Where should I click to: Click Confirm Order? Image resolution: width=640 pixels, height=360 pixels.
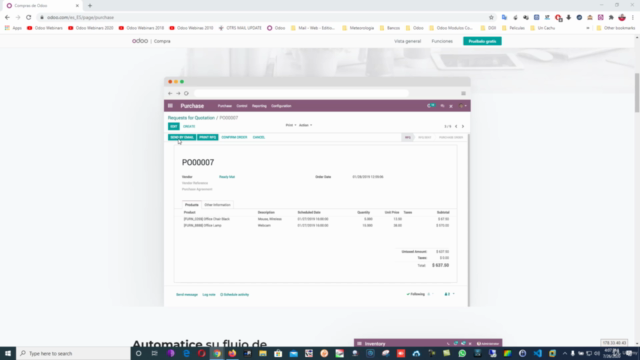(234, 138)
